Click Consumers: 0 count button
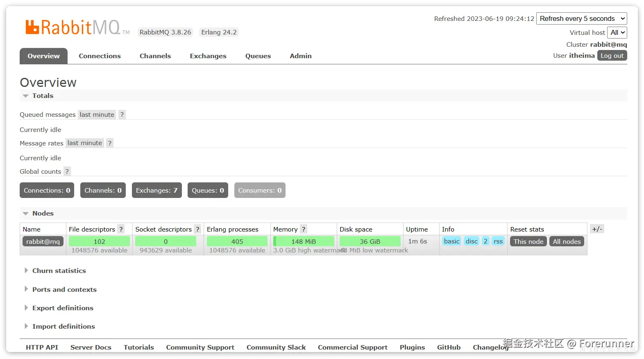Screen dimensions: 644x359 point(260,190)
